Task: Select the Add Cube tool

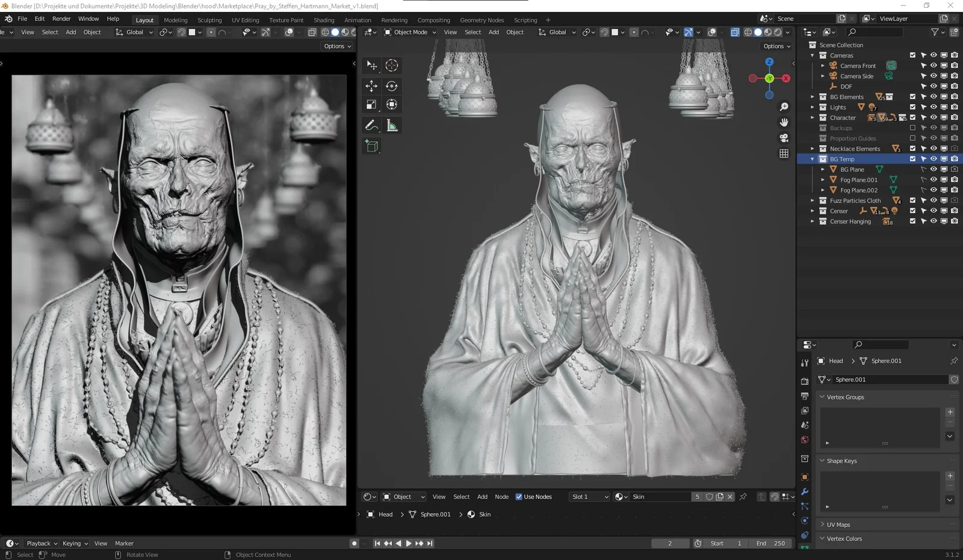Action: click(x=371, y=146)
